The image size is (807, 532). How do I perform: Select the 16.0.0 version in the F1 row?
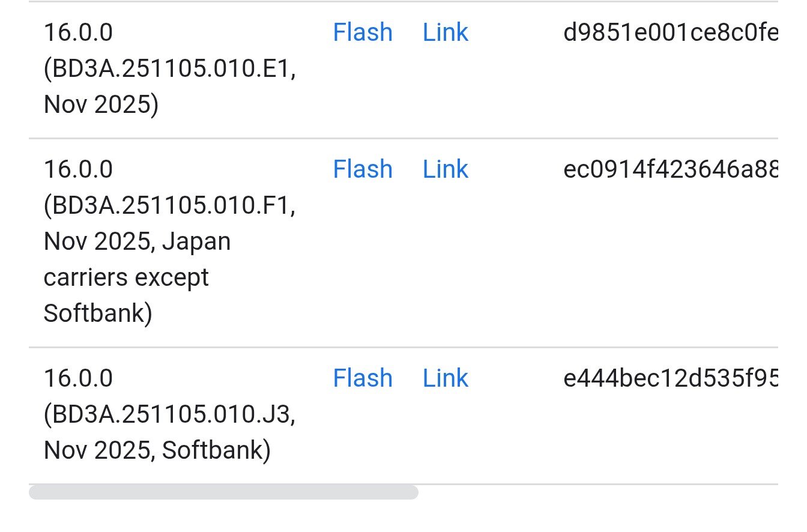[x=78, y=169]
